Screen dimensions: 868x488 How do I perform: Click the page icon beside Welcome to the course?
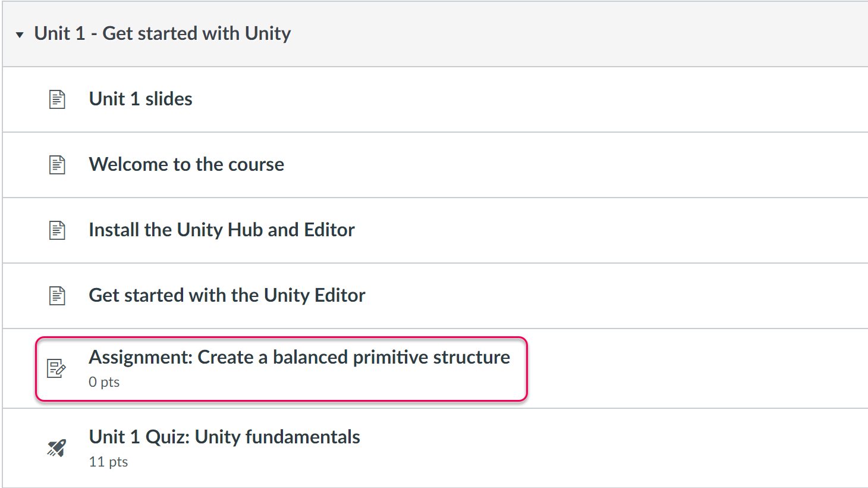coord(57,165)
